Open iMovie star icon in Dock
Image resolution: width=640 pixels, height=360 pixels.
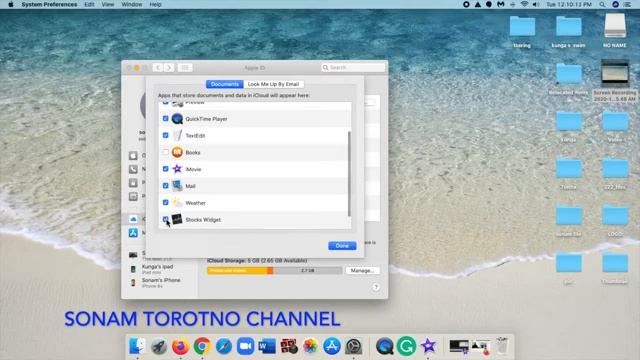pyautogui.click(x=428, y=346)
